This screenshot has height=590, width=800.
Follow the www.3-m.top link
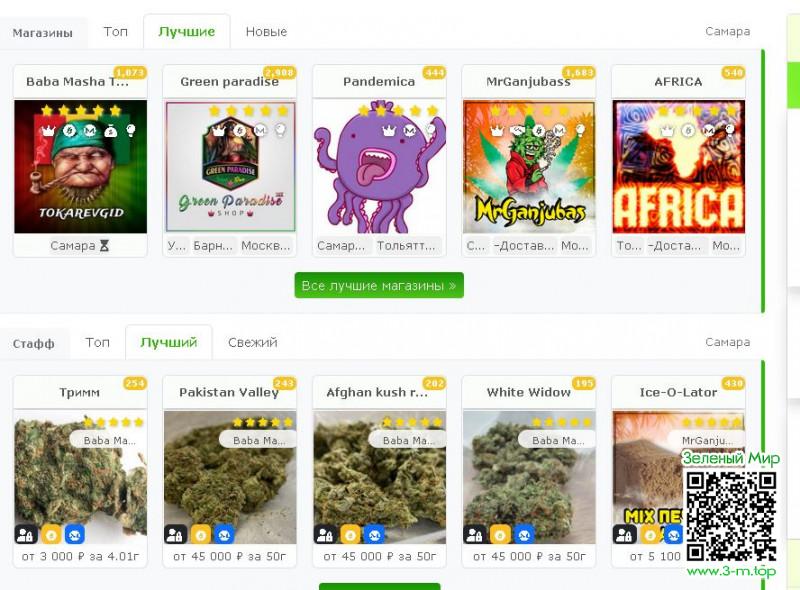(x=732, y=571)
